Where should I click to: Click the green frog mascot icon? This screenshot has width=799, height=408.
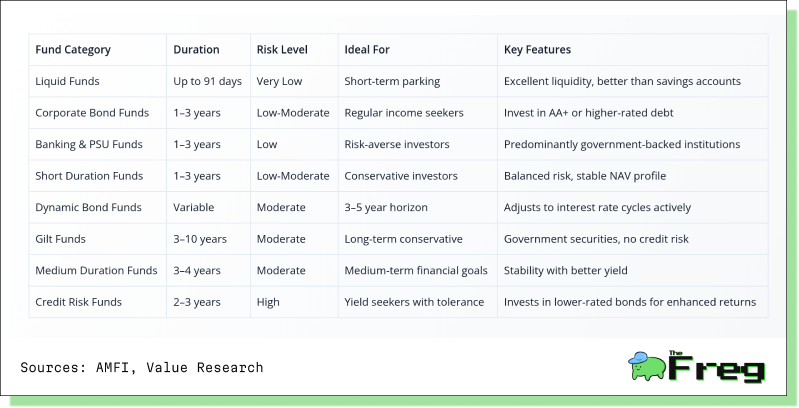point(647,366)
